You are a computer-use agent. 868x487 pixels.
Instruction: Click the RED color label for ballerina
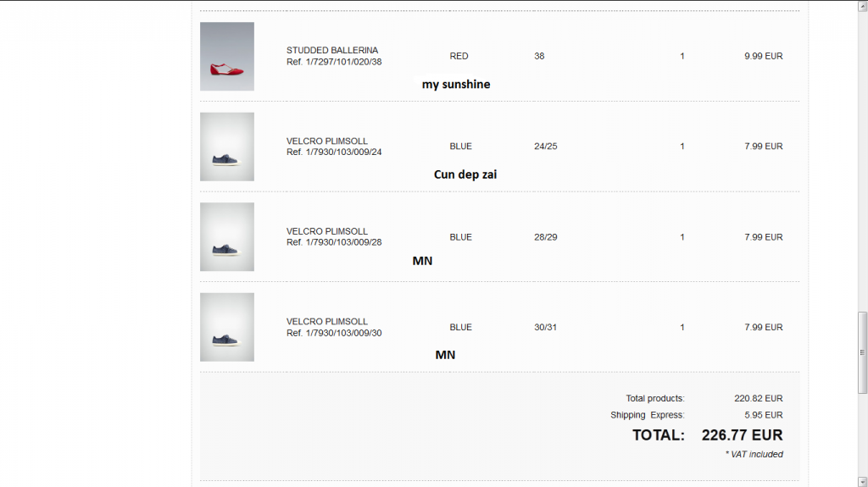[x=459, y=57]
